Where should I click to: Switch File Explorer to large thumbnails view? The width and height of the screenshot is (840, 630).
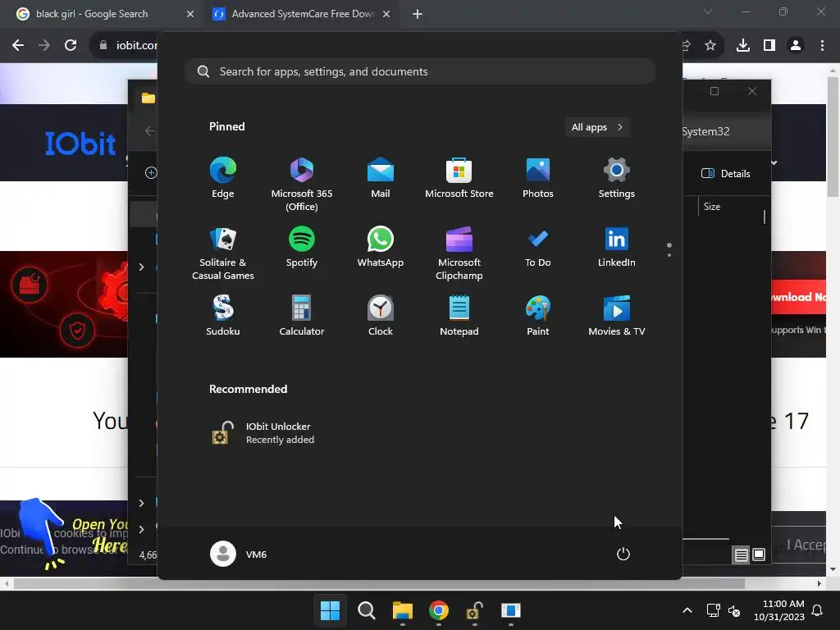click(x=759, y=555)
